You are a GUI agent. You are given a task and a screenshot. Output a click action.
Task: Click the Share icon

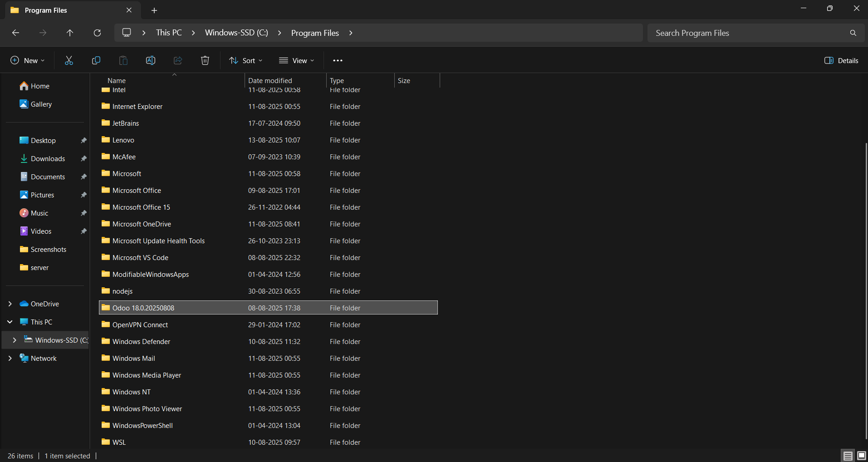[x=178, y=60]
